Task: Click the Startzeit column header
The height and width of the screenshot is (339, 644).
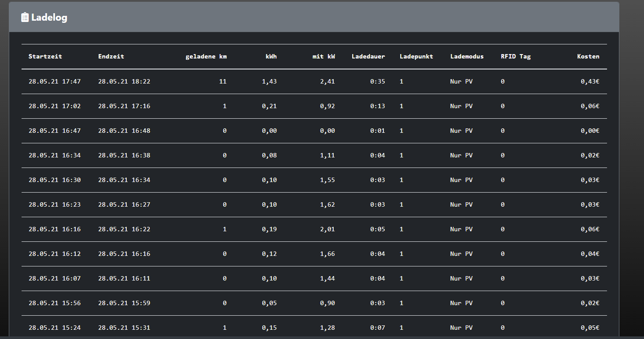Action: (x=45, y=56)
